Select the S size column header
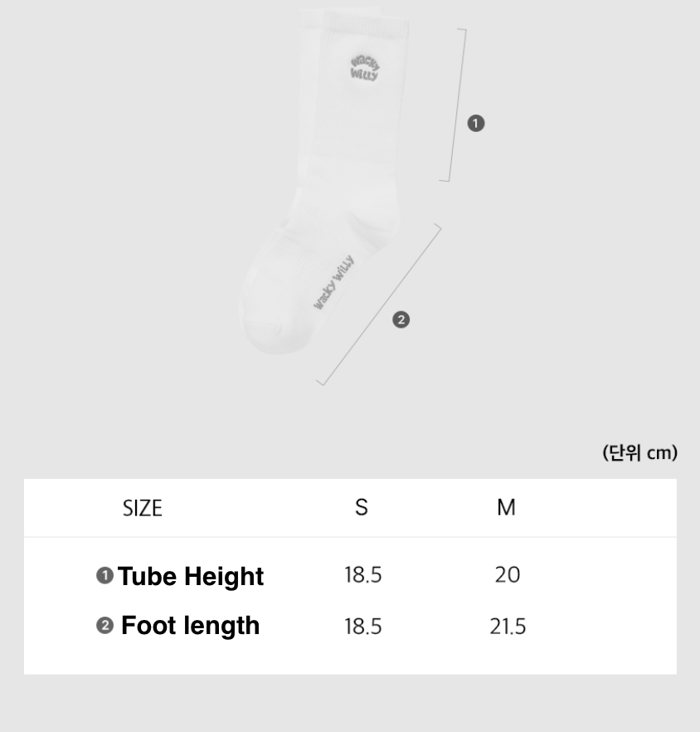The height and width of the screenshot is (732, 700). [362, 507]
